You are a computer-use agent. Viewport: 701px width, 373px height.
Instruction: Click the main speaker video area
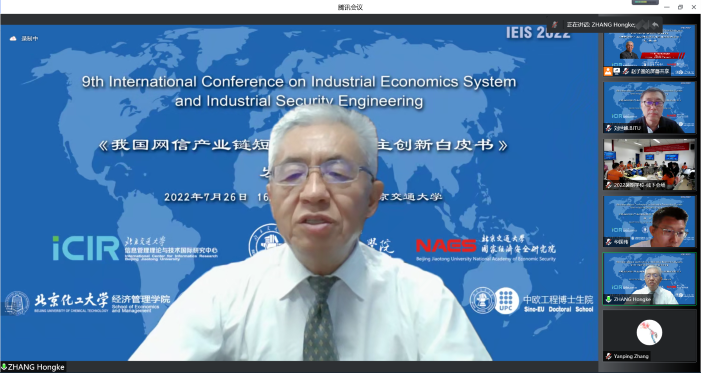[299, 192]
